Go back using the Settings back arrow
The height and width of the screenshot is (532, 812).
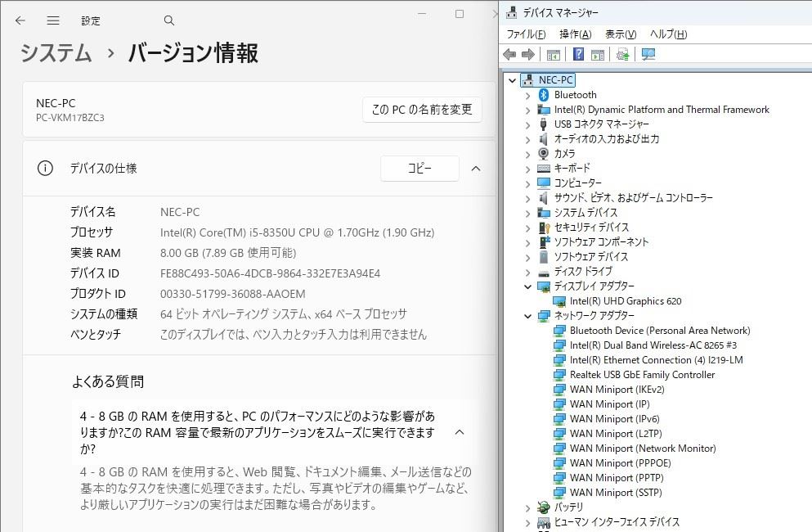[x=20, y=20]
